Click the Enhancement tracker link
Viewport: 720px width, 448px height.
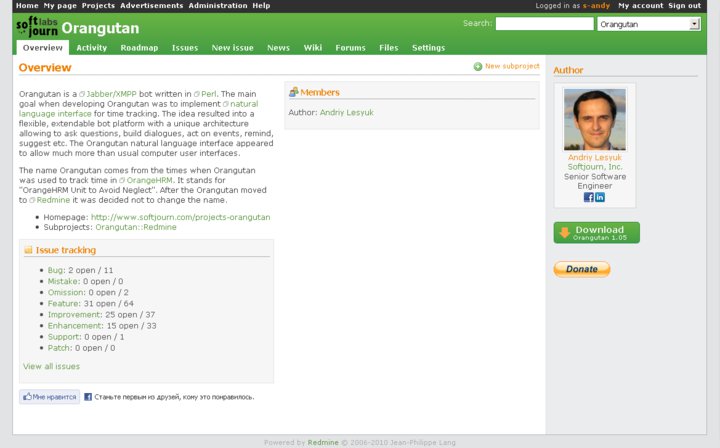76,325
